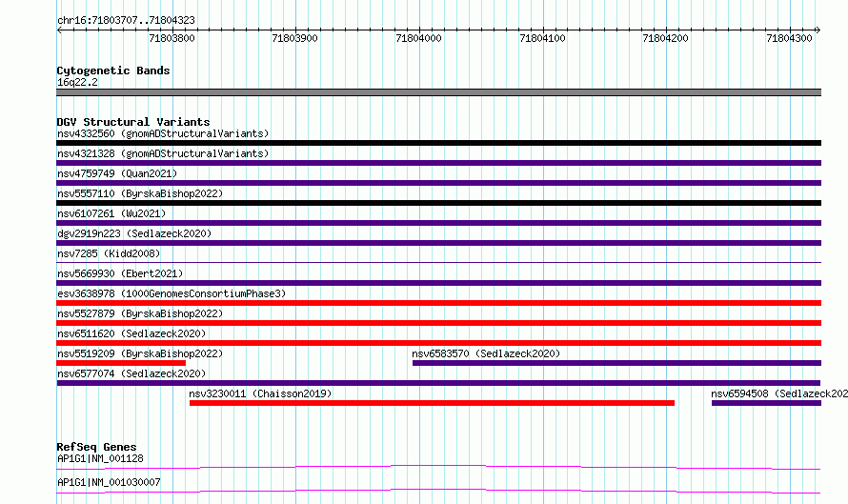Open nsv3230011 (Chaisson2019) label
848x504 pixels.
point(260,393)
